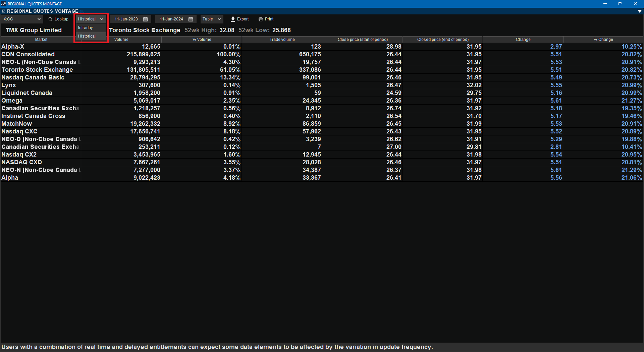The image size is (644, 352).
Task: Select the Omega market row
Action: pyautogui.click(x=322, y=101)
